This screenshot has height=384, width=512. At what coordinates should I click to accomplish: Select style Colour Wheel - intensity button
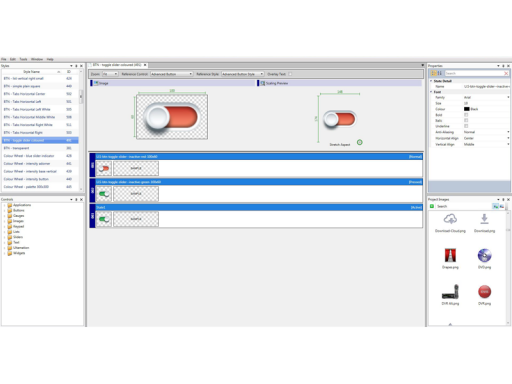[40, 179]
